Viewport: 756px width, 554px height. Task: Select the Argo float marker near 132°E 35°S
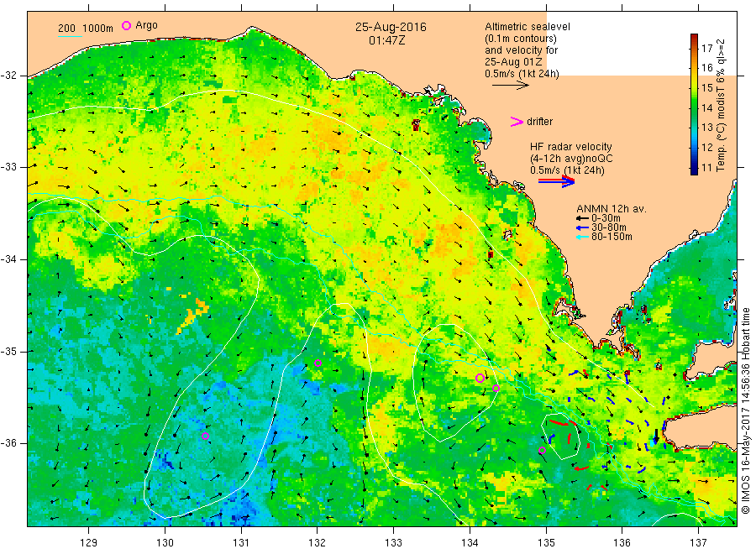pyautogui.click(x=318, y=363)
